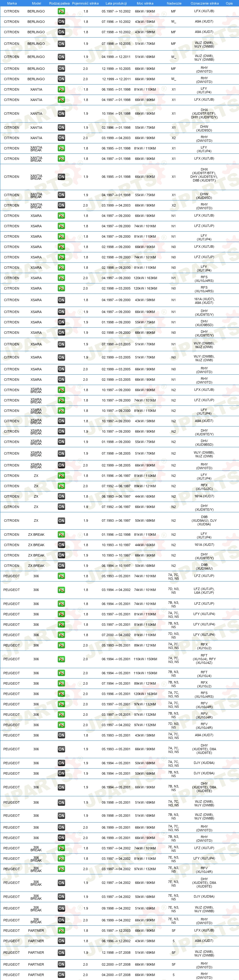
Task: Click the 'D9B (XUD9A/U), DJY (XUD9A)' cell
Action: pos(204,521)
